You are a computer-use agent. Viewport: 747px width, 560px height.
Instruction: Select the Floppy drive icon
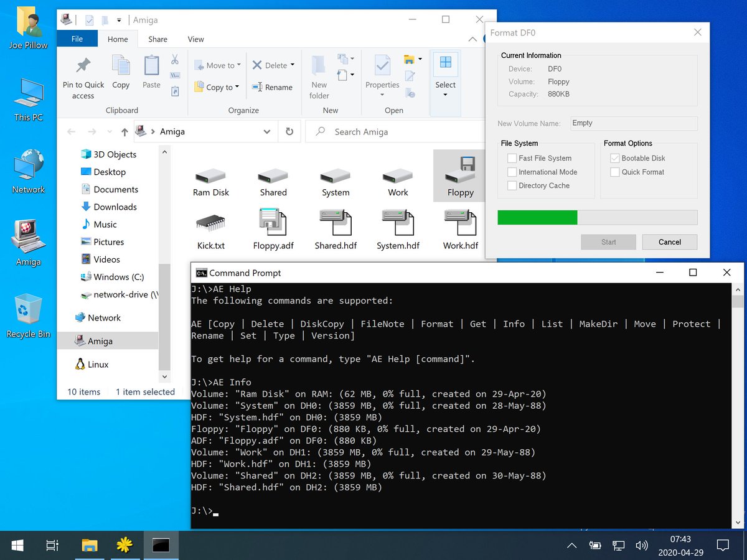coord(459,175)
